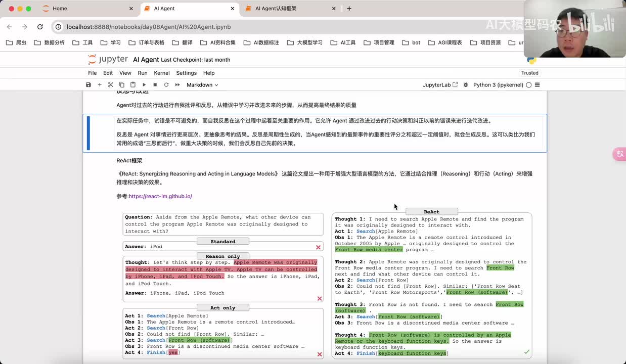Screen dimensions: 626x364
Task: Open notebook in JupyterLab
Action: click(440, 85)
